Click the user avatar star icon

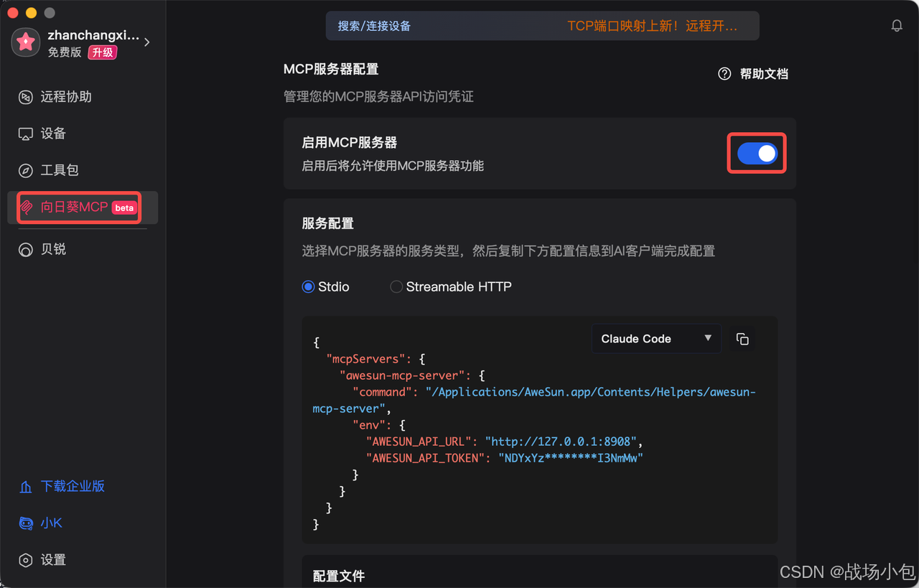pos(26,43)
